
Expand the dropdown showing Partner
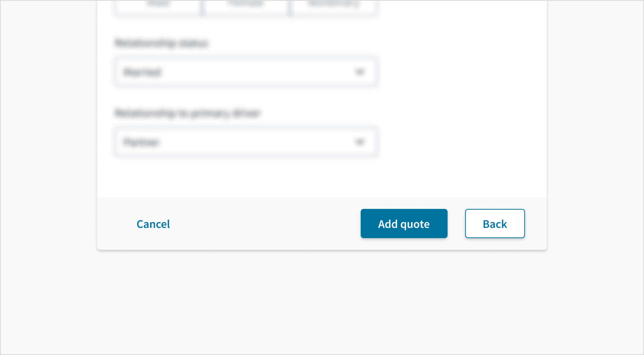[246, 142]
